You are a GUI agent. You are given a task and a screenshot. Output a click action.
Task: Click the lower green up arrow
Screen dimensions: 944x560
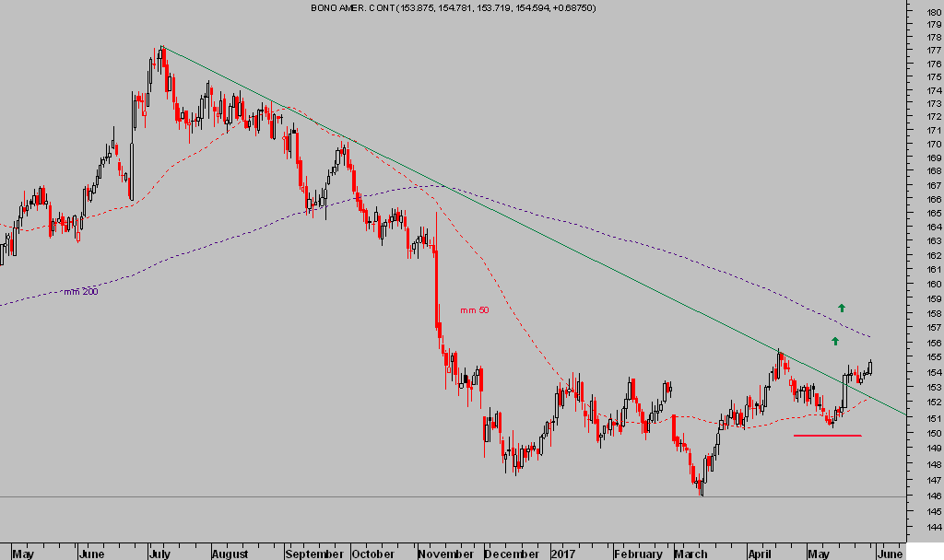(x=835, y=341)
